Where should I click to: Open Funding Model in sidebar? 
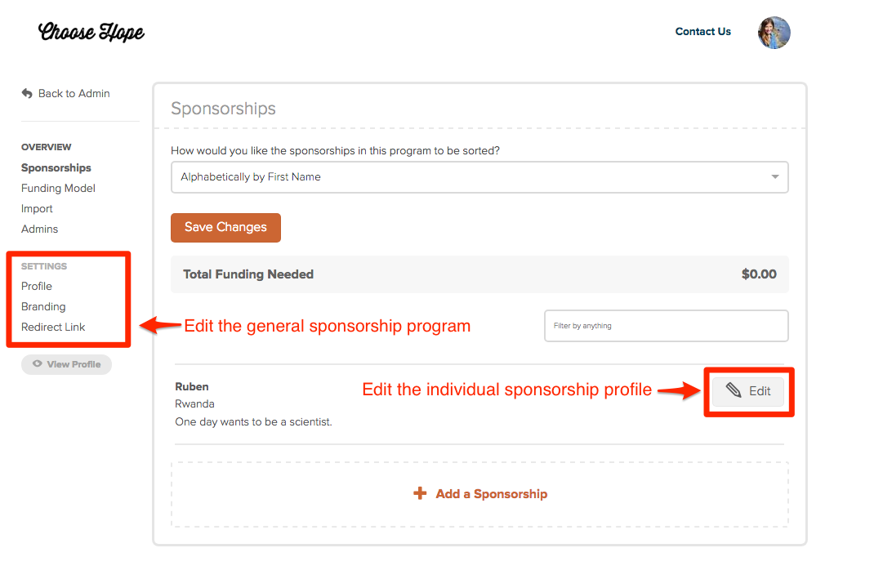(x=58, y=188)
